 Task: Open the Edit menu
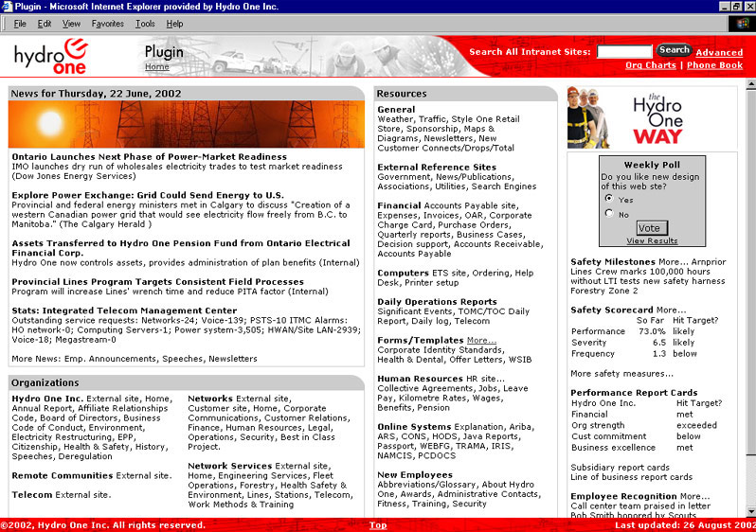[45, 24]
